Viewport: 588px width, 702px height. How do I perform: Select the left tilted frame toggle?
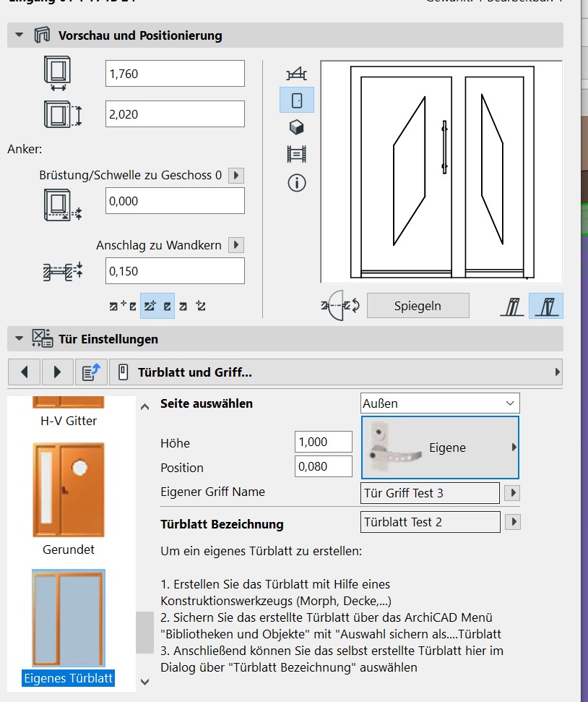[x=512, y=306]
